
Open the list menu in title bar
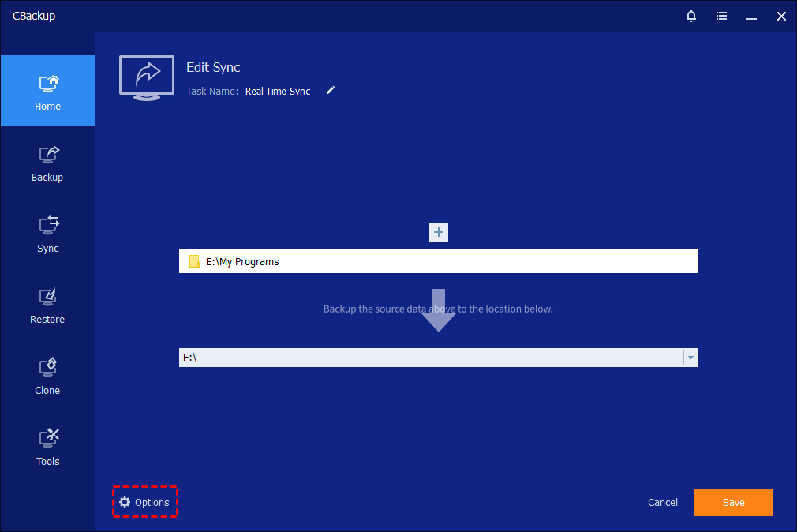point(721,16)
